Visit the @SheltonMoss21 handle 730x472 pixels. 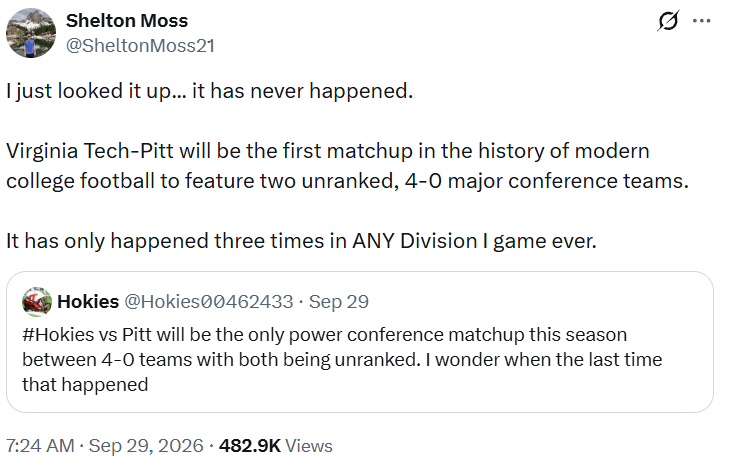[140, 46]
